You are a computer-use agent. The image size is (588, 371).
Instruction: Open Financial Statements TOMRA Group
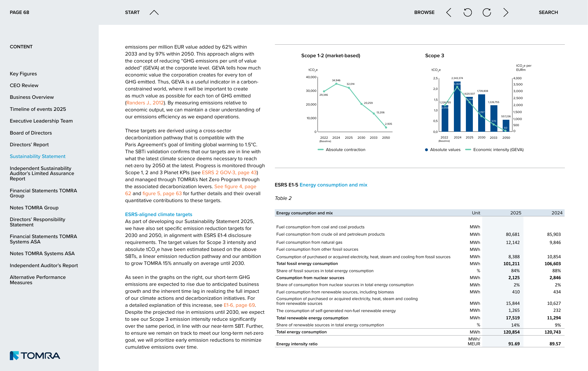(x=43, y=193)
